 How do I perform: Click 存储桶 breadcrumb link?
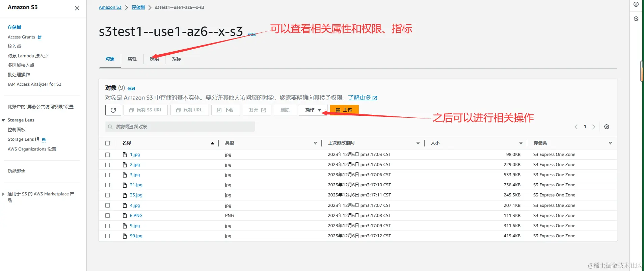point(138,7)
